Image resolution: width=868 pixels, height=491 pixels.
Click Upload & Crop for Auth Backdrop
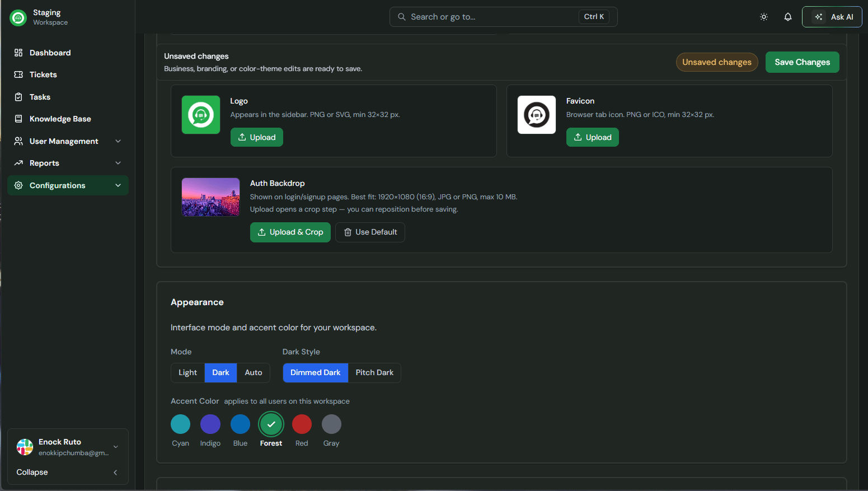click(290, 232)
